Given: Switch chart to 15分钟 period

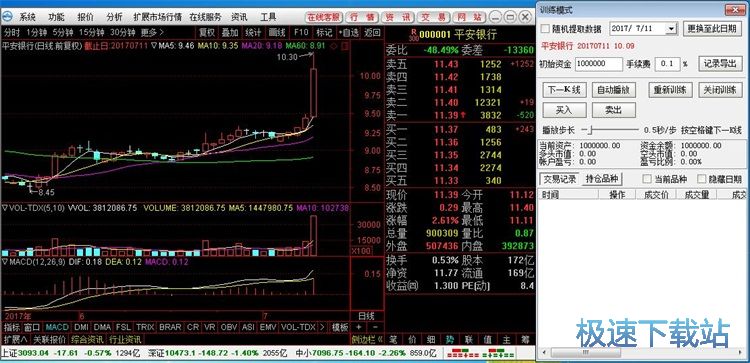Looking at the screenshot, I should click(91, 33).
